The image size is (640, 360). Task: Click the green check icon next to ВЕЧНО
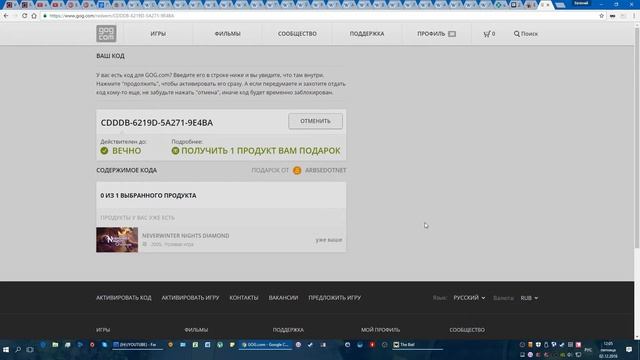coord(104,151)
